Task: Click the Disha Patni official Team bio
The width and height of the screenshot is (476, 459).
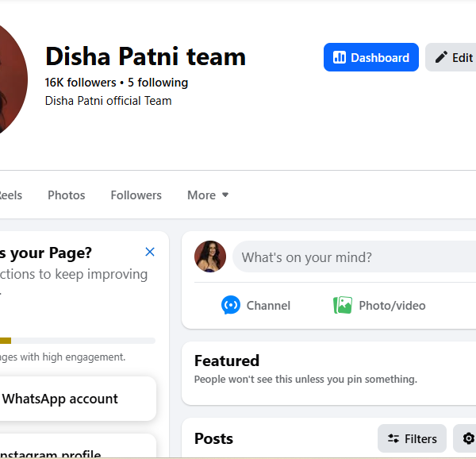Action: point(108,101)
